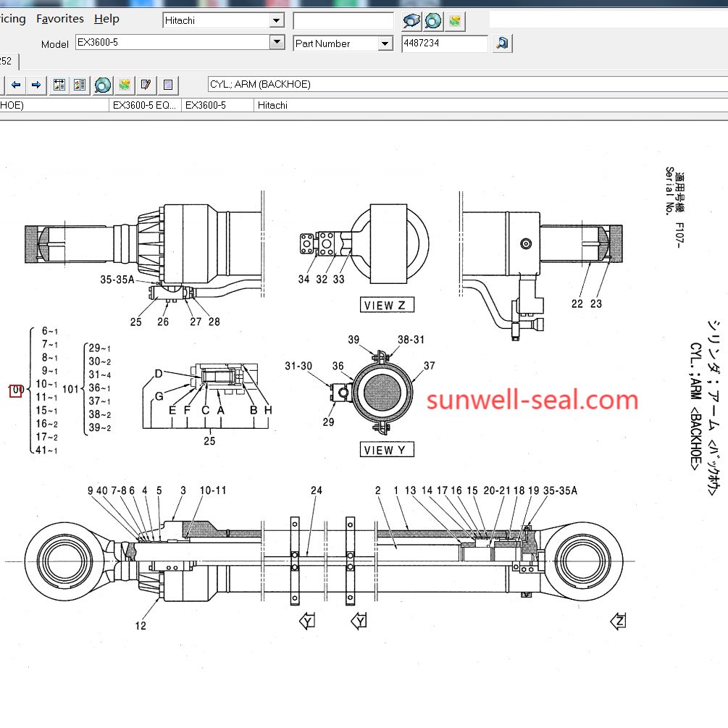Viewport: 728px width, 728px height.
Task: Open the Favorites menu
Action: pyautogui.click(x=60, y=19)
